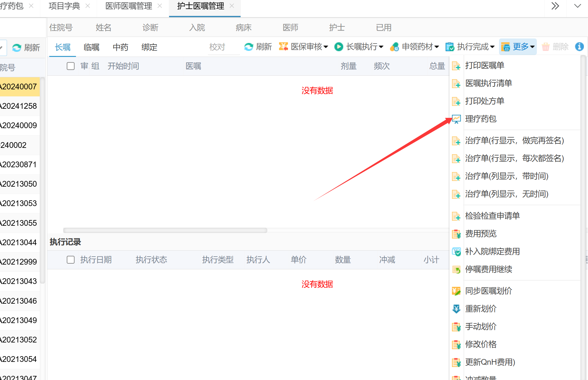Click the 同步医嘱划价 icon

pyautogui.click(x=456, y=291)
